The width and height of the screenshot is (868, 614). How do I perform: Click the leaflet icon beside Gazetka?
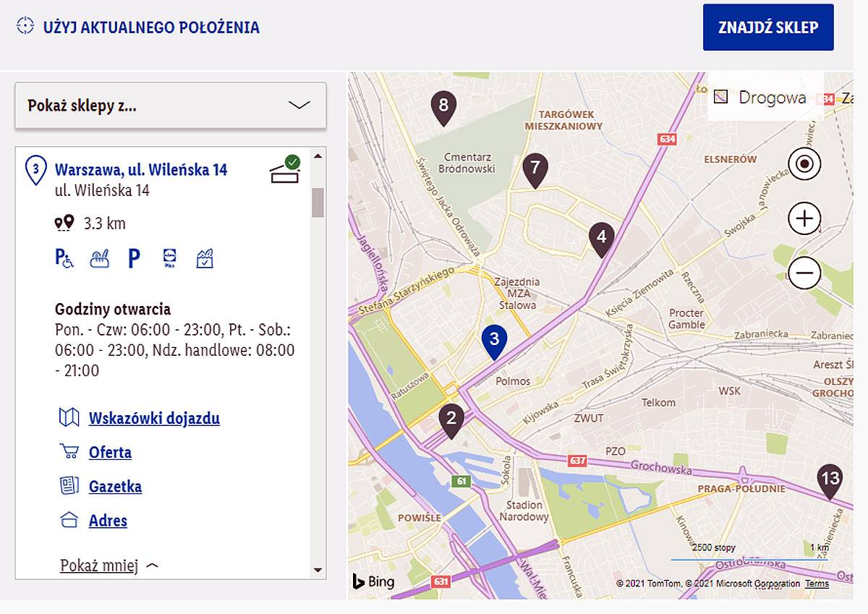pyautogui.click(x=69, y=486)
